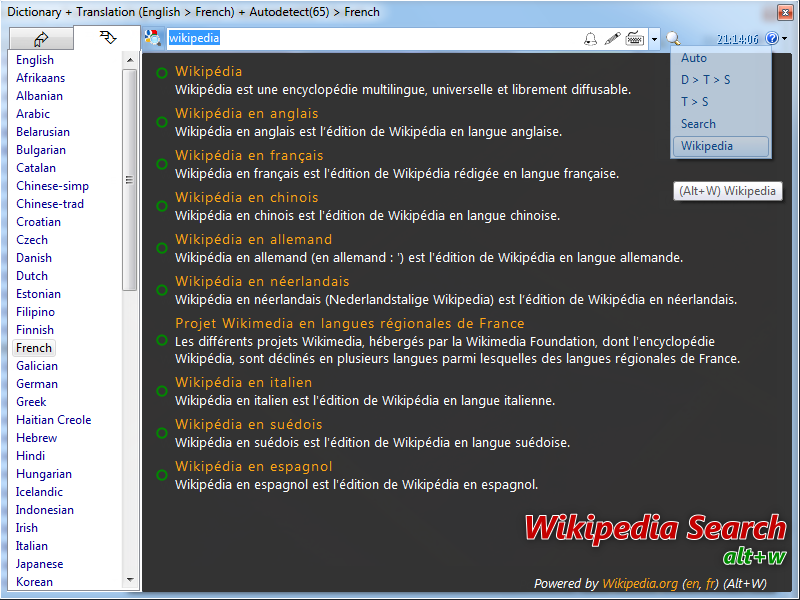This screenshot has height=600, width=800.
Task: Select Hebrew in the language list
Action: (x=36, y=438)
